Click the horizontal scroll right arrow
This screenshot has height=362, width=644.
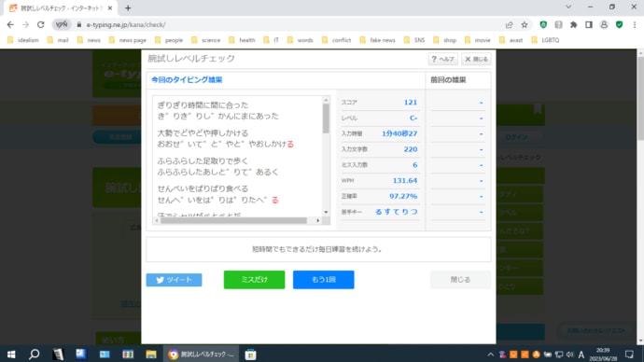tap(318, 220)
